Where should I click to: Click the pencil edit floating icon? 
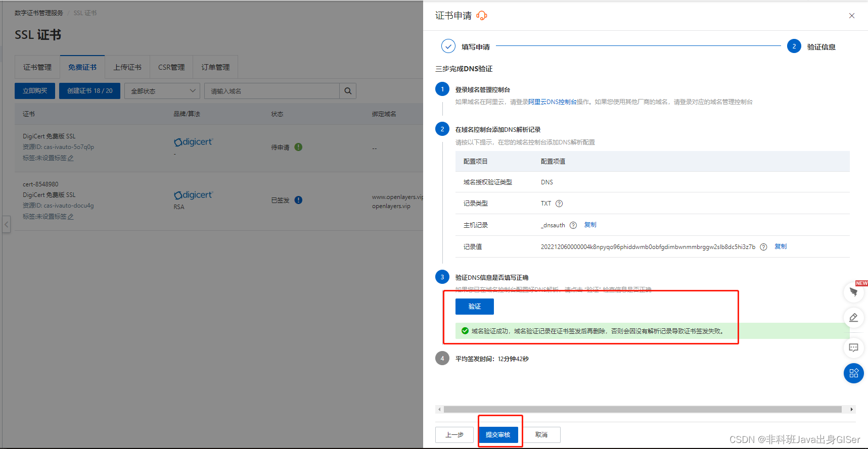point(854,318)
